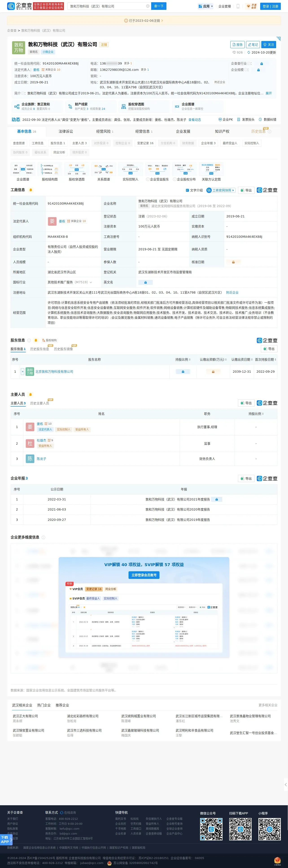Switch to the 知识产权 tab
The image size is (288, 868).
(222, 131)
